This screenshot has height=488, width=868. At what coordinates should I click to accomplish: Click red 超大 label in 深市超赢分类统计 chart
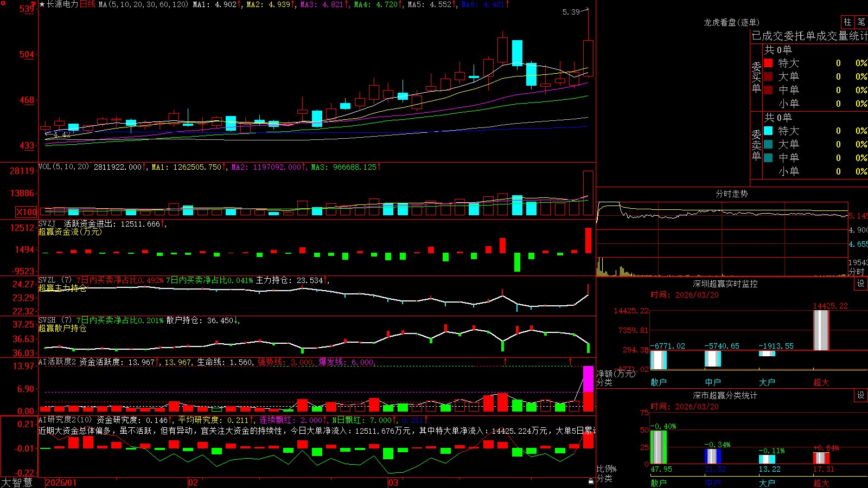(821, 483)
